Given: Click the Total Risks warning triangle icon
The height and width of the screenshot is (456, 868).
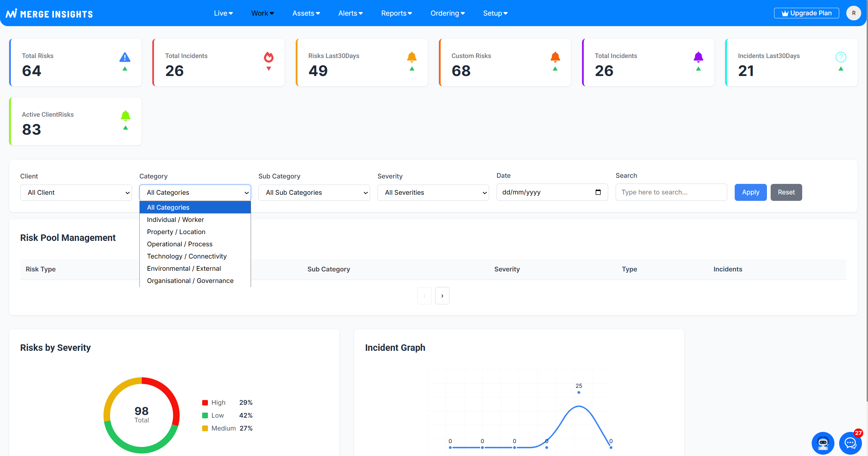Looking at the screenshot, I should tap(125, 57).
